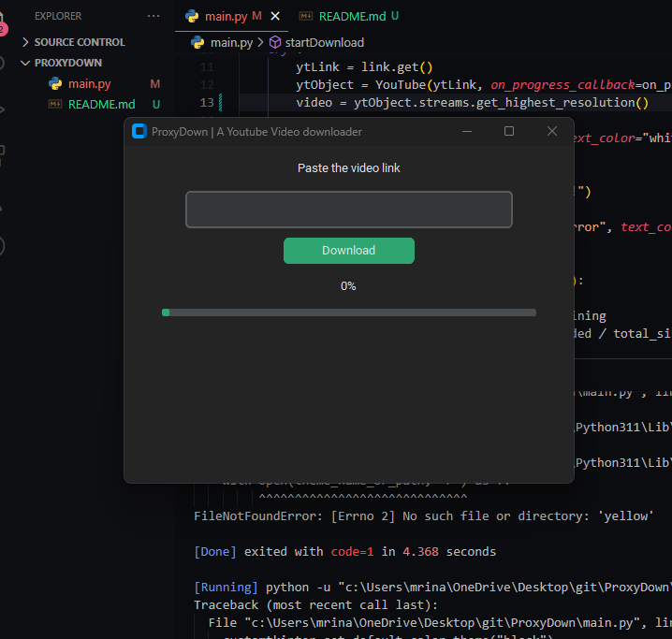
Task: Click the ytObject = YouTube code line
Action: (x=484, y=85)
